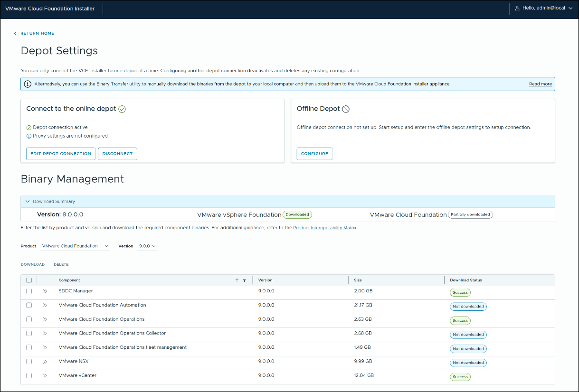Click the user account icon beside Hello, admin@local
The image size is (579, 392).
click(517, 8)
